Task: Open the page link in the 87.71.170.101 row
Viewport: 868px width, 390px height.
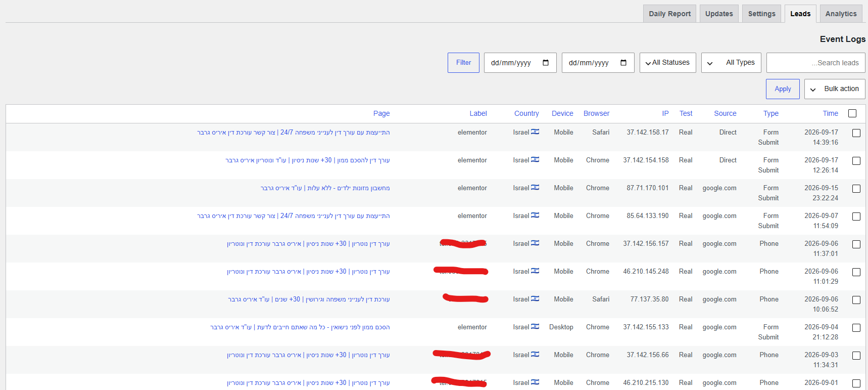Action: (325, 188)
